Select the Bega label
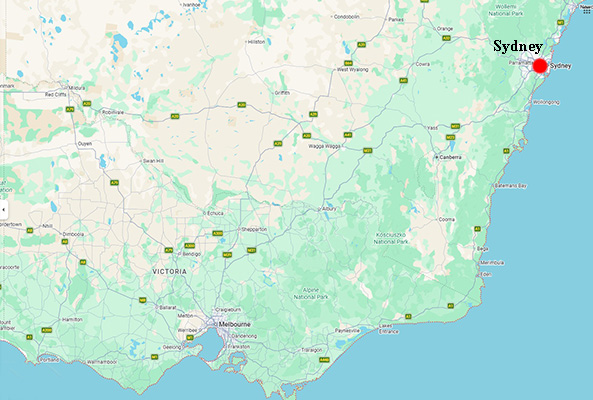 483,249
